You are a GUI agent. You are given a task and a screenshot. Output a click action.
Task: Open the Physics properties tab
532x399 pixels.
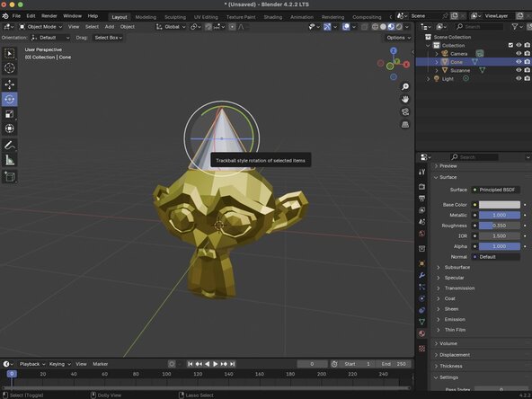click(x=421, y=298)
